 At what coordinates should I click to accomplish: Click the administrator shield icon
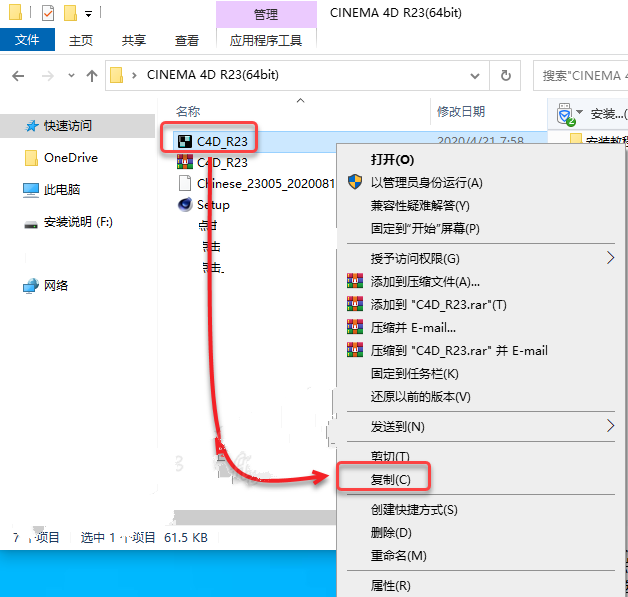coord(355,182)
